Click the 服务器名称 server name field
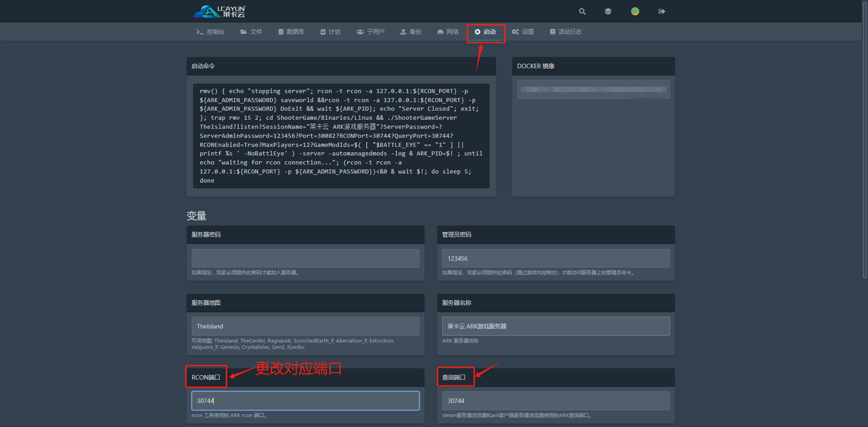The image size is (868, 427). (x=556, y=326)
